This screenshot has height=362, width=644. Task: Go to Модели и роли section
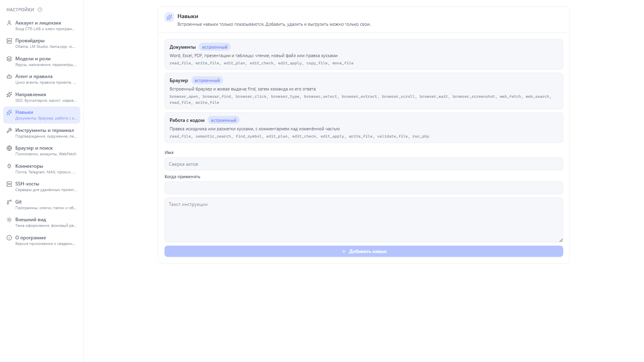[41, 62]
